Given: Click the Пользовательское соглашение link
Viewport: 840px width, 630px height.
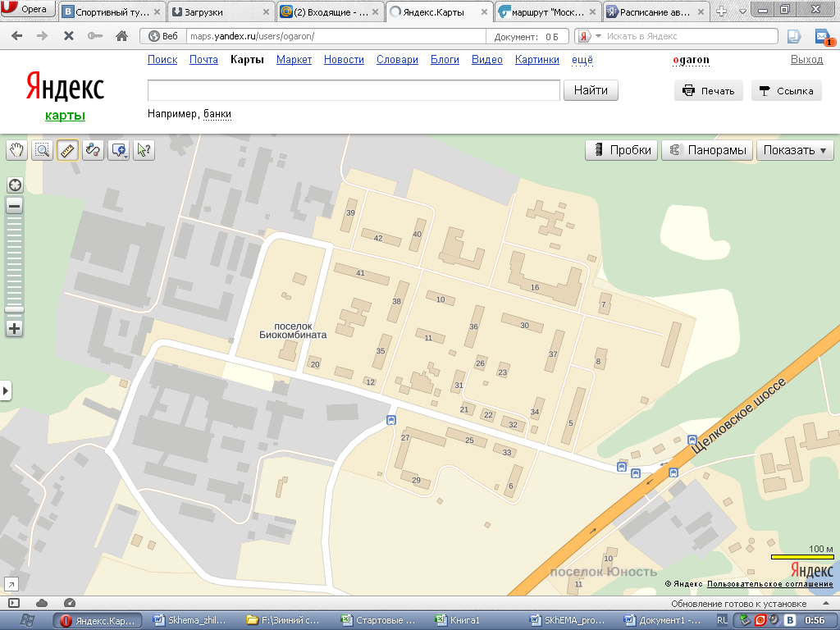Looking at the screenshot, I should pyautogui.click(x=769, y=584).
